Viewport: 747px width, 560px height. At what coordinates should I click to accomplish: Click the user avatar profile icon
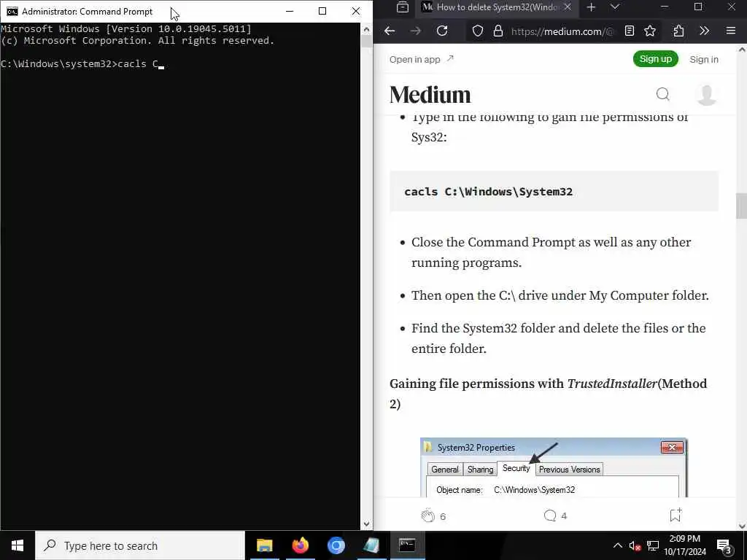706,94
